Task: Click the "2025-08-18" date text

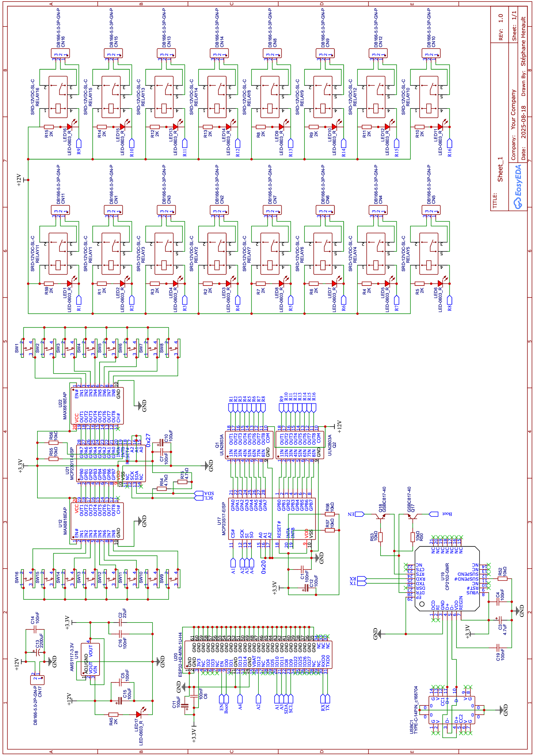Action: tap(523, 122)
